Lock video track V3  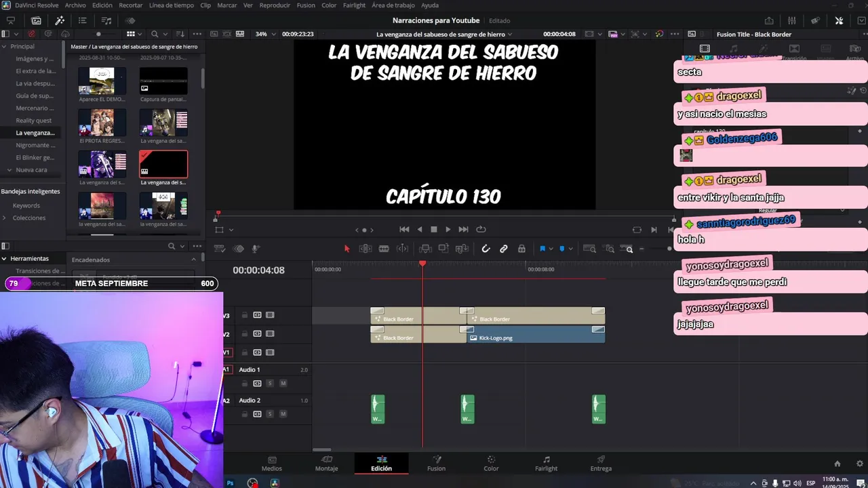(x=245, y=315)
